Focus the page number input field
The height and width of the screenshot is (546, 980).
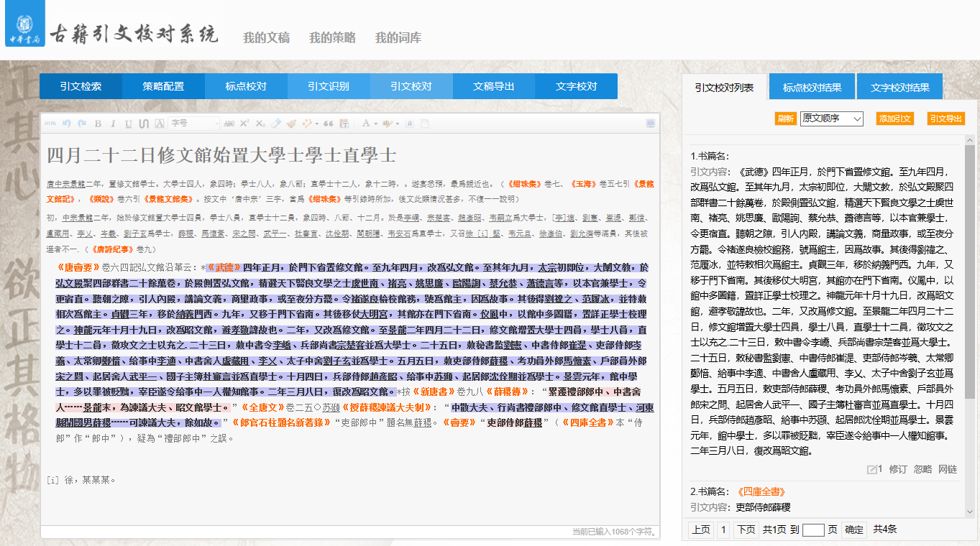coord(813,530)
